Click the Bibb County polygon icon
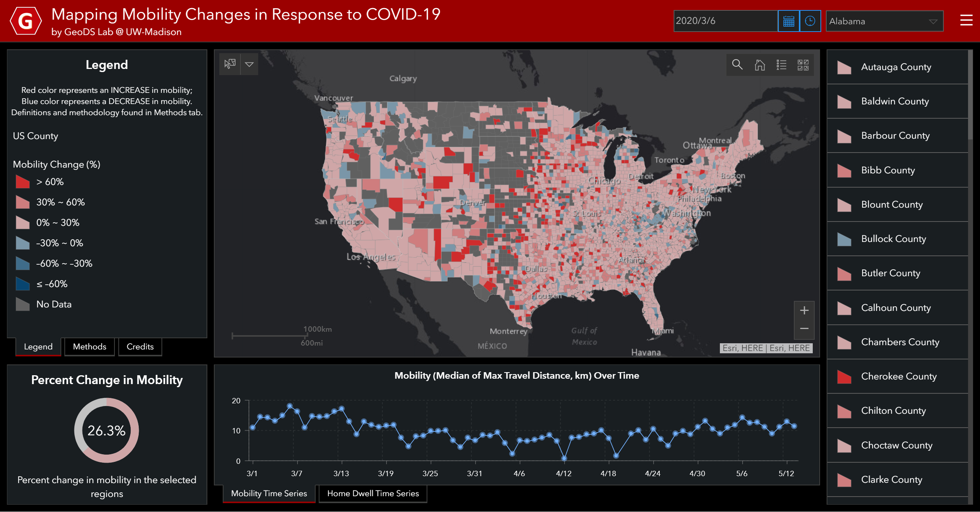980x512 pixels. 844,171
